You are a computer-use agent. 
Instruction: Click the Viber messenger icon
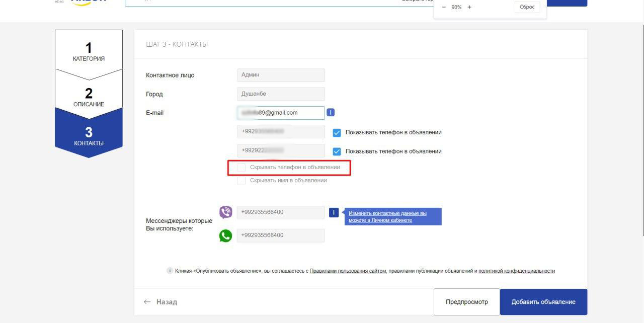click(x=226, y=212)
